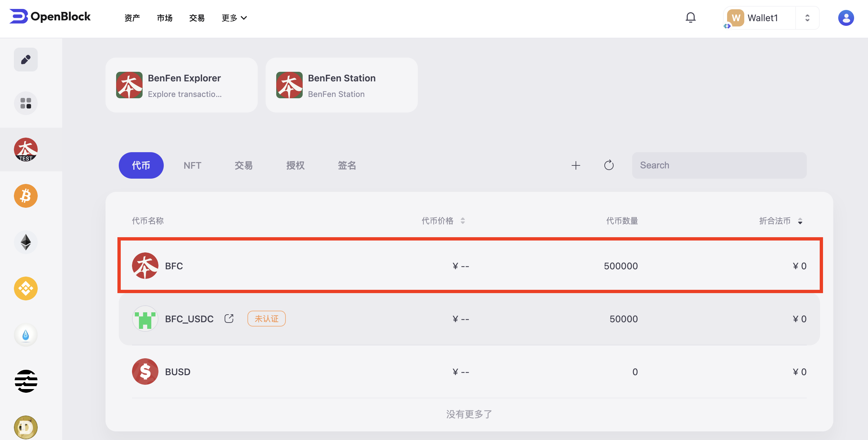Click the add token plus icon
This screenshot has height=440, width=868.
click(x=576, y=165)
